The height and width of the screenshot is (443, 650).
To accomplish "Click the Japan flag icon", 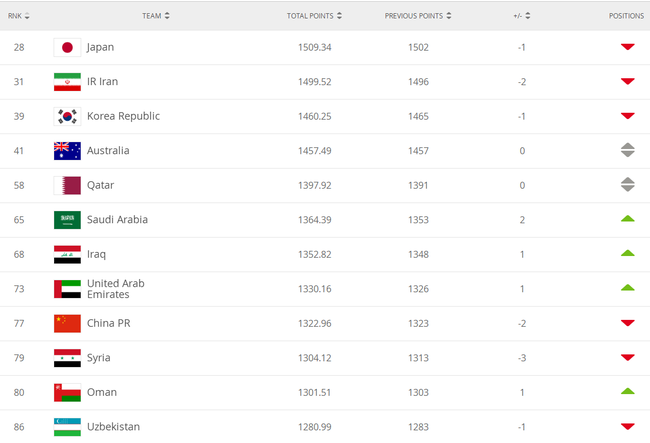I will coord(67,47).
